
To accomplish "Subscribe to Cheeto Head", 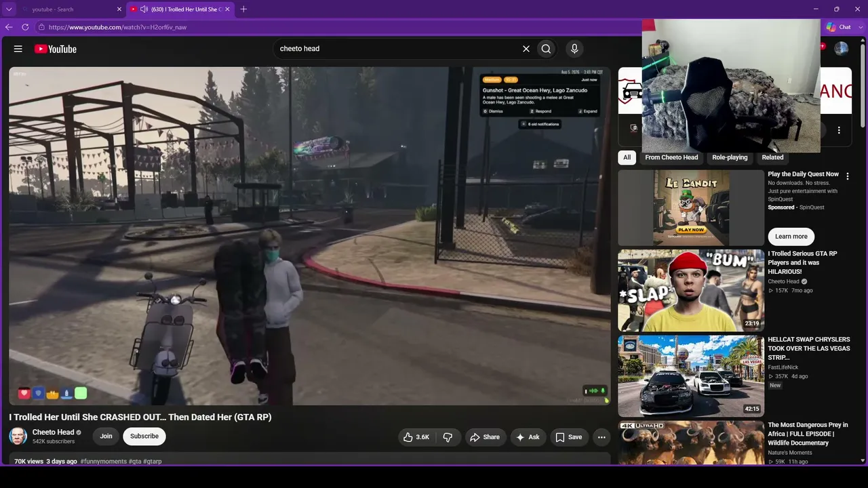I will [144, 436].
